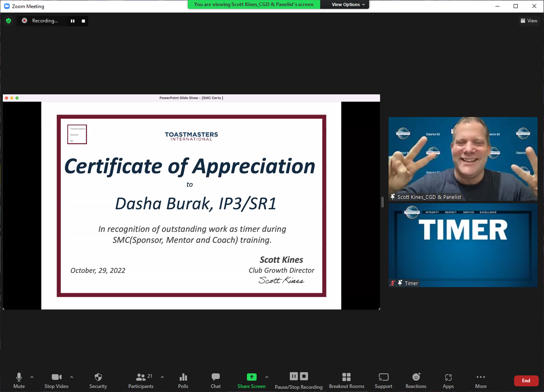This screenshot has height=392, width=544.
Task: Pause recording in the bottom toolbar
Action: [x=294, y=376]
